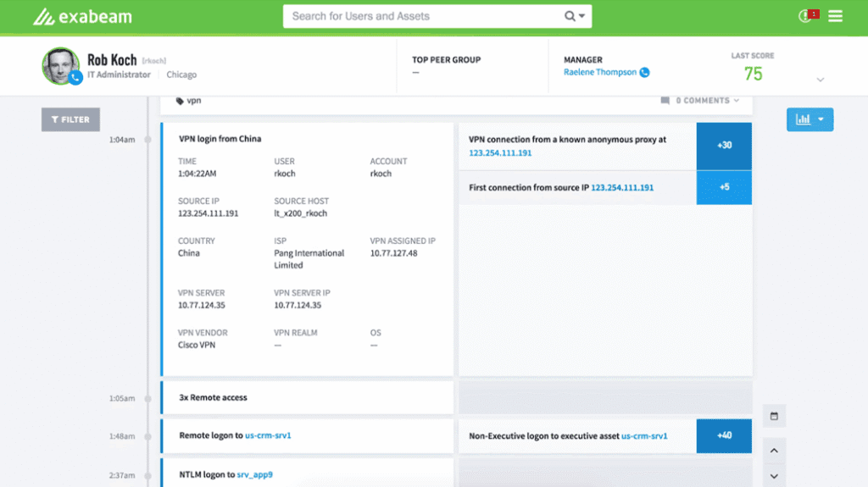The image size is (868, 487).
Task: Click the down chevron navigation button
Action: point(774,476)
